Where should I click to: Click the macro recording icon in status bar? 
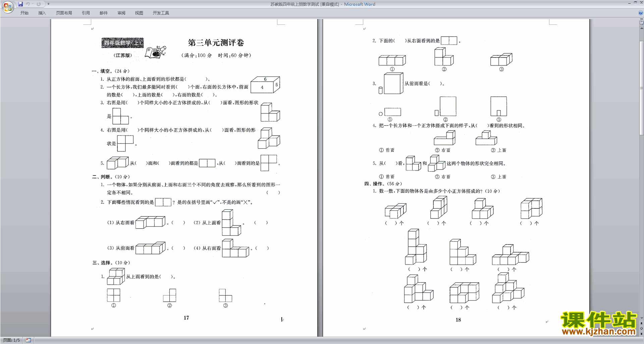coord(29,340)
